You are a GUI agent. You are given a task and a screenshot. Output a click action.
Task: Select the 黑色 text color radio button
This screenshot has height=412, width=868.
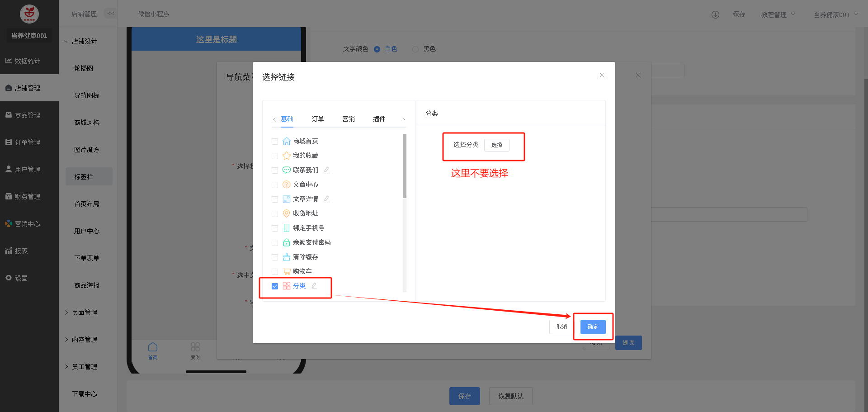(415, 49)
